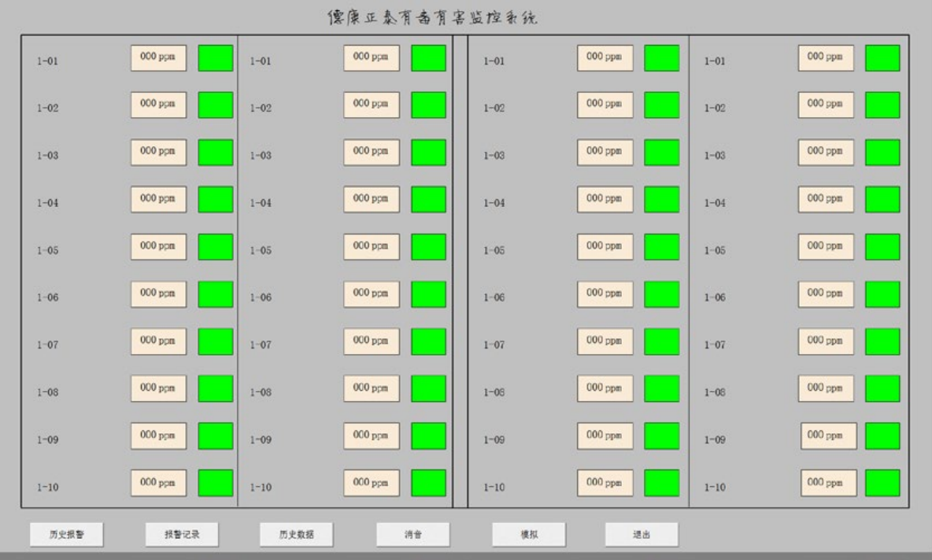Open 历史数据 historical data

coord(296,534)
